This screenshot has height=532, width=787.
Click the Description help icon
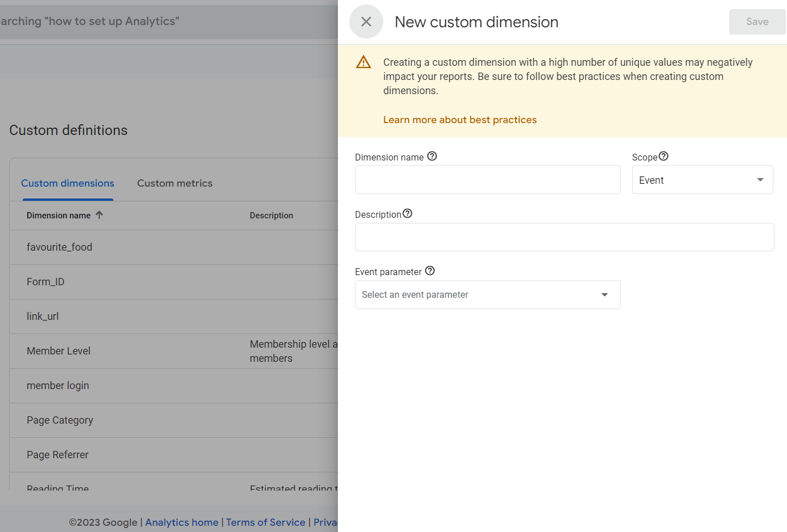pyautogui.click(x=408, y=213)
